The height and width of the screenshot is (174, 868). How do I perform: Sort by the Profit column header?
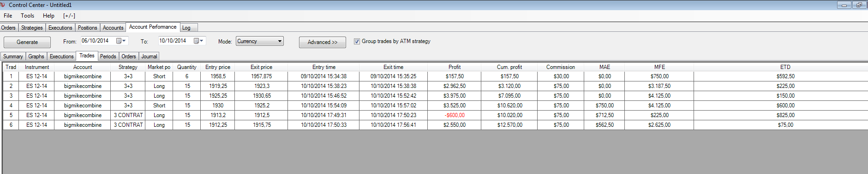[x=455, y=67]
